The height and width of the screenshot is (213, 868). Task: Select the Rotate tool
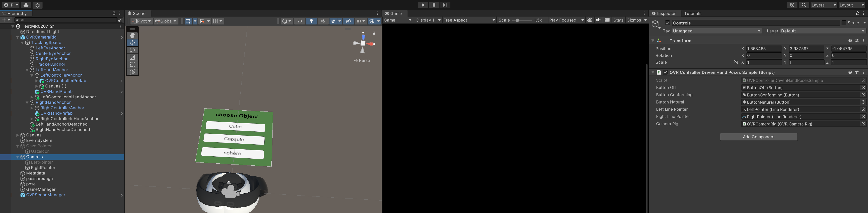pos(133,50)
